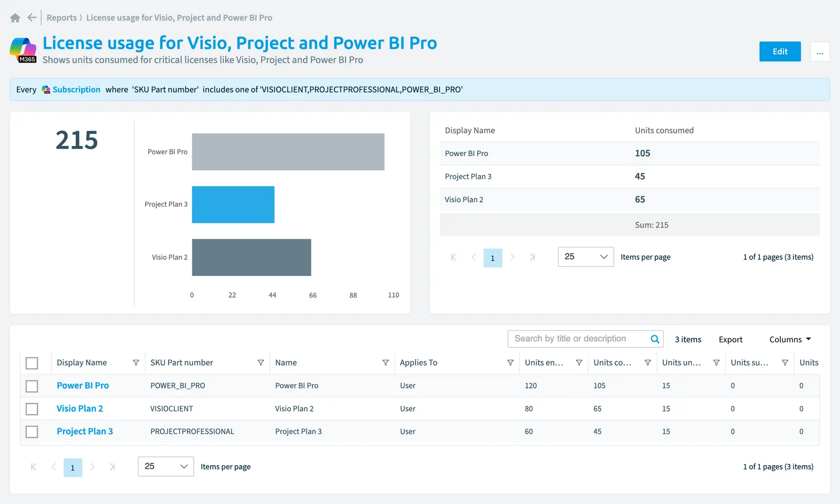Filter the Units enabled column
Screen dimensions: 840x504
click(579, 363)
